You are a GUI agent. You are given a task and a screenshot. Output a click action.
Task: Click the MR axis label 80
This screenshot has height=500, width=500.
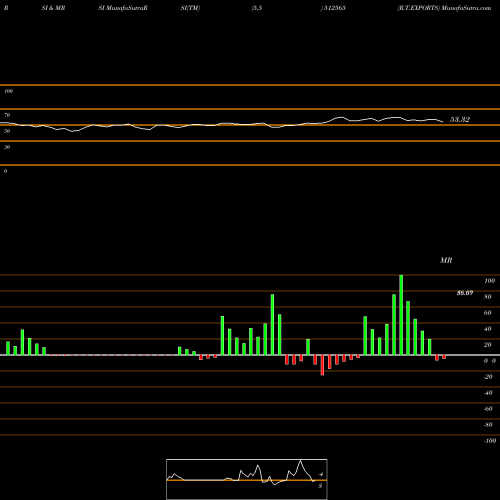click(x=488, y=297)
